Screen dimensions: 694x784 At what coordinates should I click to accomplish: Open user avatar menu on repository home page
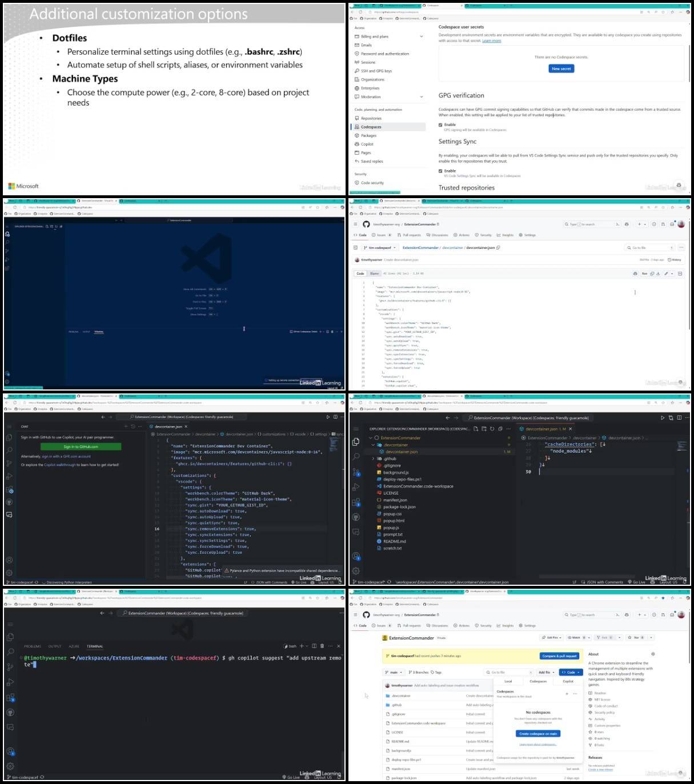click(681, 615)
